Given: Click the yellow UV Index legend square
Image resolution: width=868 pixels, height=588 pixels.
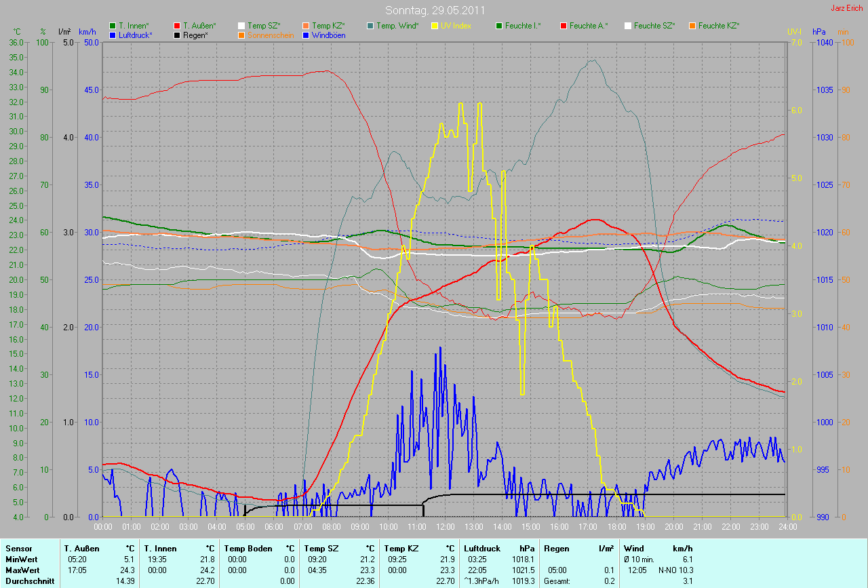Looking at the screenshot, I should click(435, 26).
